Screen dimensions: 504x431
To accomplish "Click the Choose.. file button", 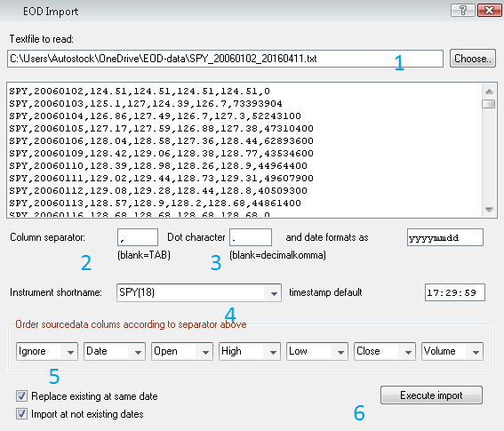I will (473, 59).
